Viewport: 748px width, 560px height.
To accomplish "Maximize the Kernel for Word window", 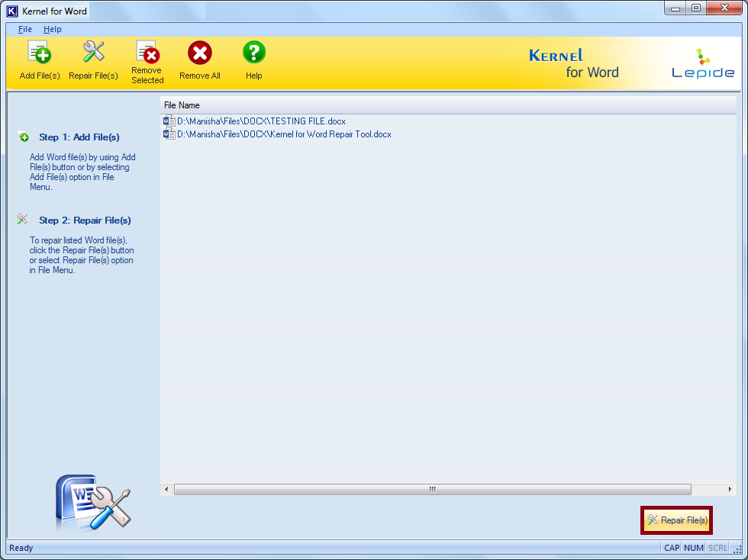I will click(696, 8).
